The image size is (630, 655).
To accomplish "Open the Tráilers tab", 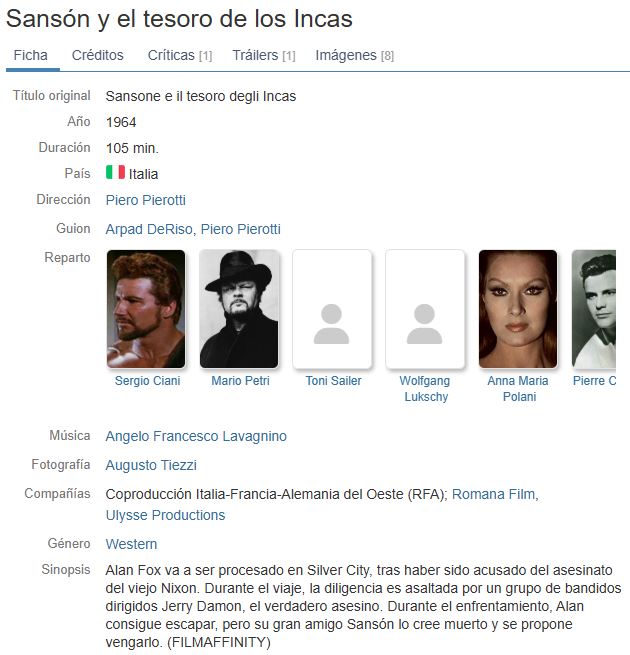I will click(264, 55).
